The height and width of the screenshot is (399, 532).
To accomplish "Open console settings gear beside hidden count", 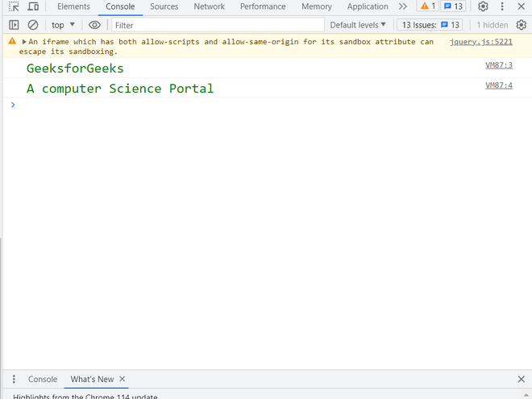I will point(522,25).
